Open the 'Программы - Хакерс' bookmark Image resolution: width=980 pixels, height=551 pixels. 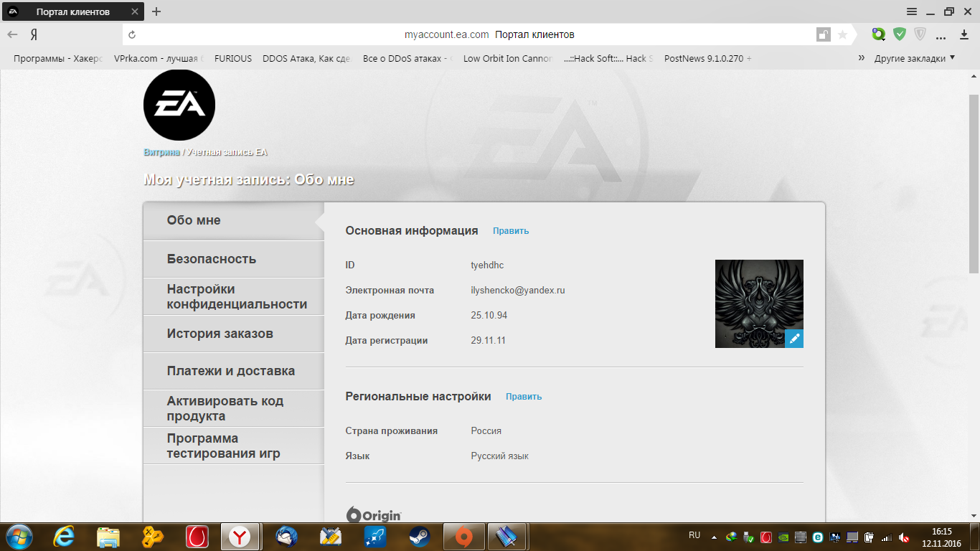(58, 59)
